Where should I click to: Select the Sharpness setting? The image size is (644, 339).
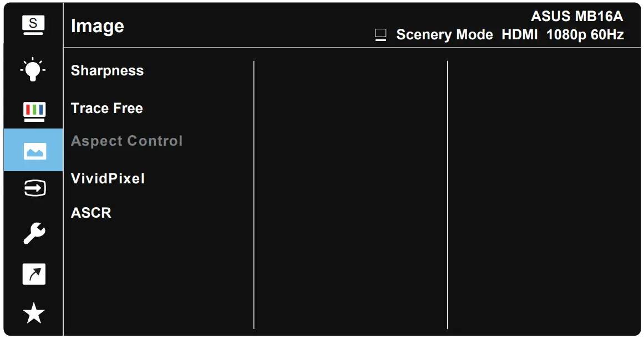coord(107,71)
